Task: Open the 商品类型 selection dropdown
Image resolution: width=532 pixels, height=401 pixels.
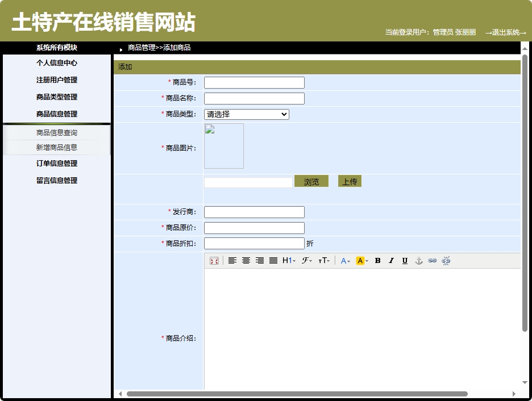Action: (246, 114)
